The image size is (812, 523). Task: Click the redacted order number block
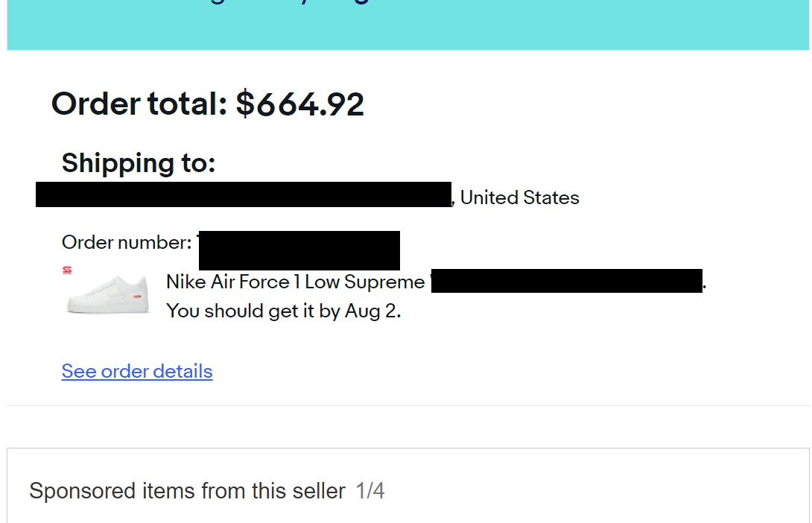(x=299, y=250)
